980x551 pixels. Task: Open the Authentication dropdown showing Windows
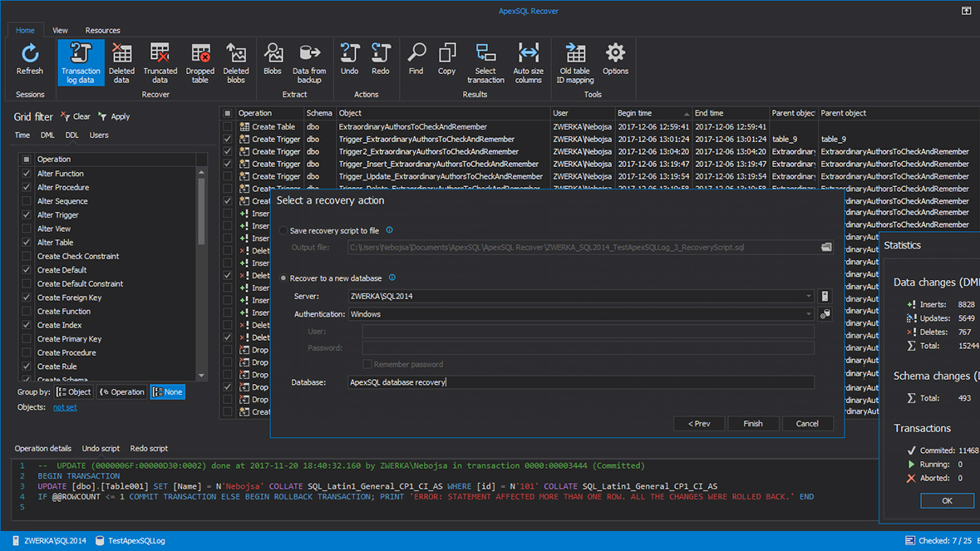[809, 313]
